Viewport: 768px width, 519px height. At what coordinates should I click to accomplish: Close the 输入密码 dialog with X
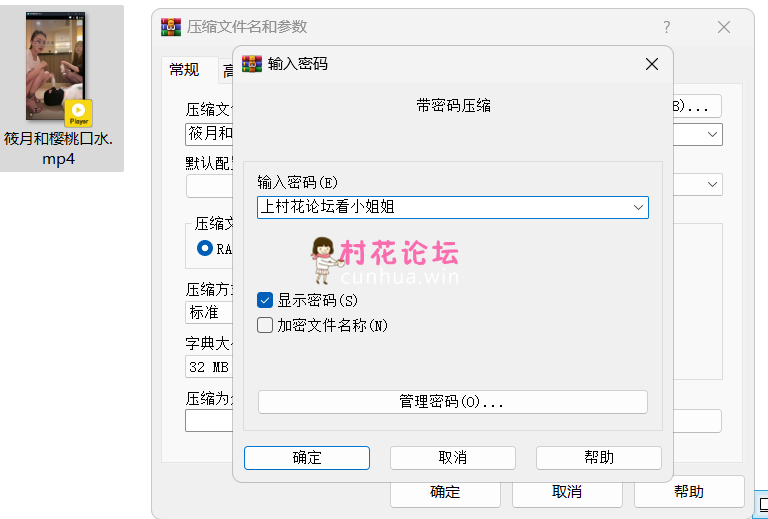[x=651, y=64]
